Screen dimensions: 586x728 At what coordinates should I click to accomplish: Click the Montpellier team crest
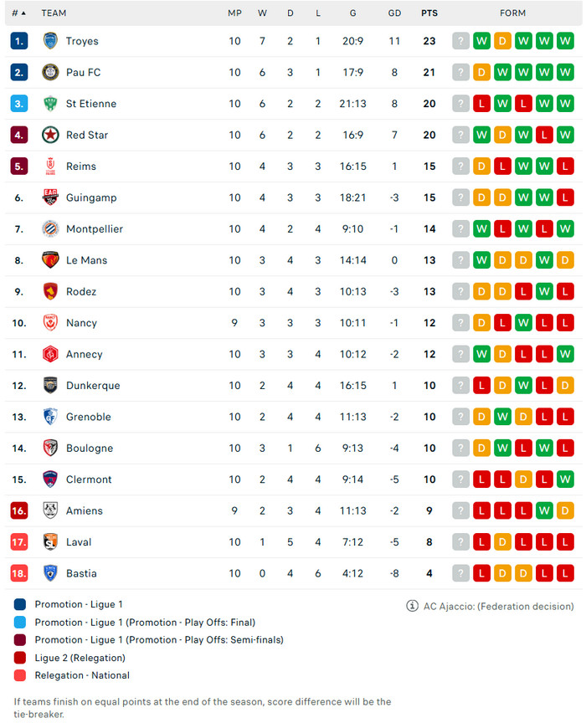(50, 228)
